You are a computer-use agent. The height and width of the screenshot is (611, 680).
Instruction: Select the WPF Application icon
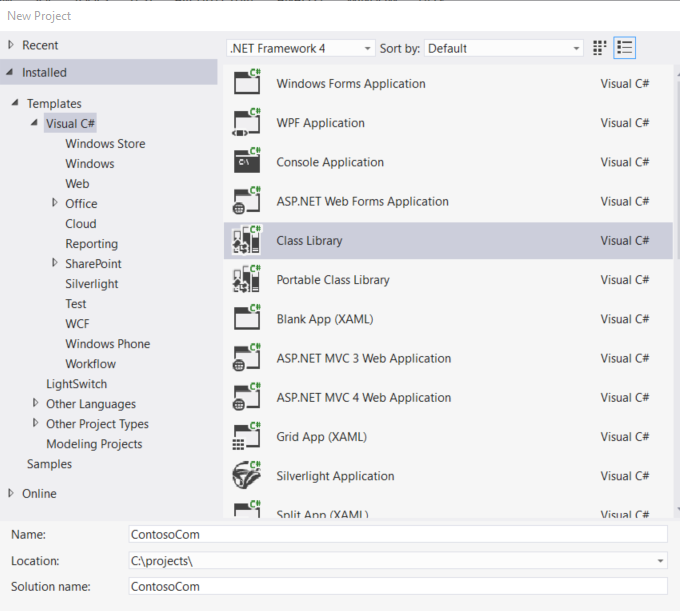(246, 123)
